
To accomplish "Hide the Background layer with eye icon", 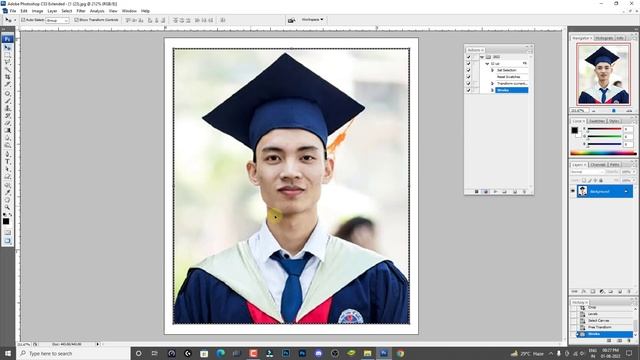I will (x=573, y=191).
